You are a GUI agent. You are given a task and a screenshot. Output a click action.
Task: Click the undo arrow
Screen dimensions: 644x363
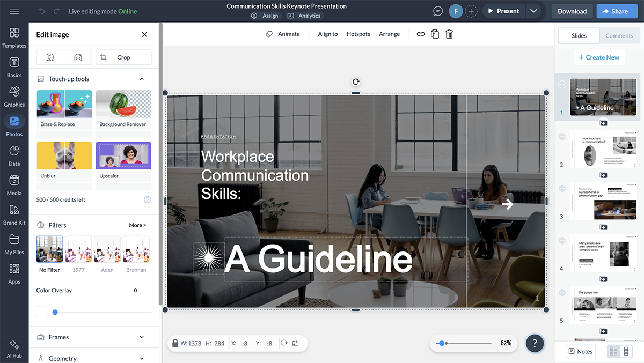coord(42,11)
